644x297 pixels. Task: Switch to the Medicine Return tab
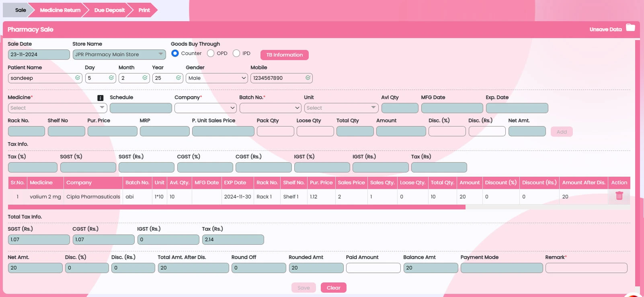pyautogui.click(x=60, y=10)
